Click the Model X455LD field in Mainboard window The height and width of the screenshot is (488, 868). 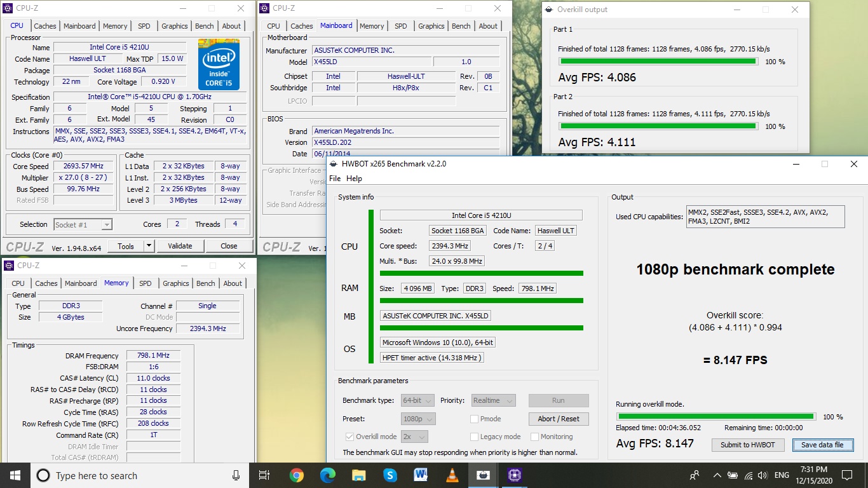point(372,62)
